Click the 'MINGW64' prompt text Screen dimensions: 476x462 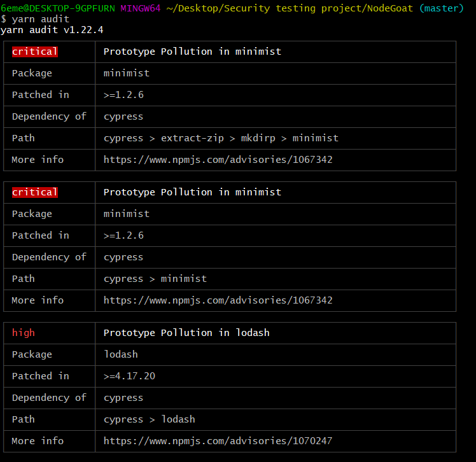[140, 8]
